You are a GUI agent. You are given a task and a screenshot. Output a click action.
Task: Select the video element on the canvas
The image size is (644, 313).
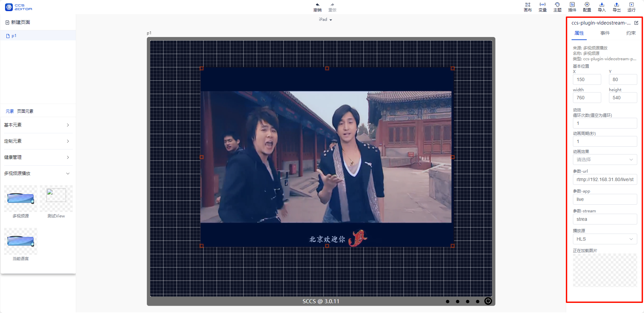pyautogui.click(x=327, y=157)
